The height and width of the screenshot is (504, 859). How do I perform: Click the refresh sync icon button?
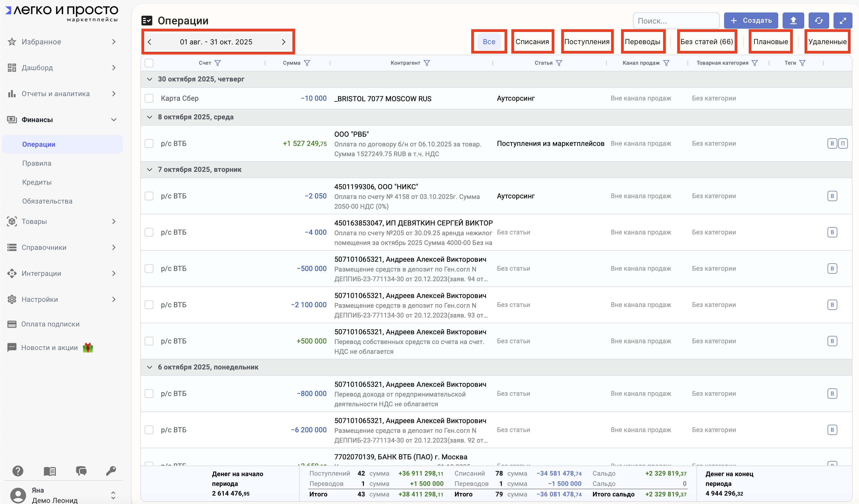(818, 21)
